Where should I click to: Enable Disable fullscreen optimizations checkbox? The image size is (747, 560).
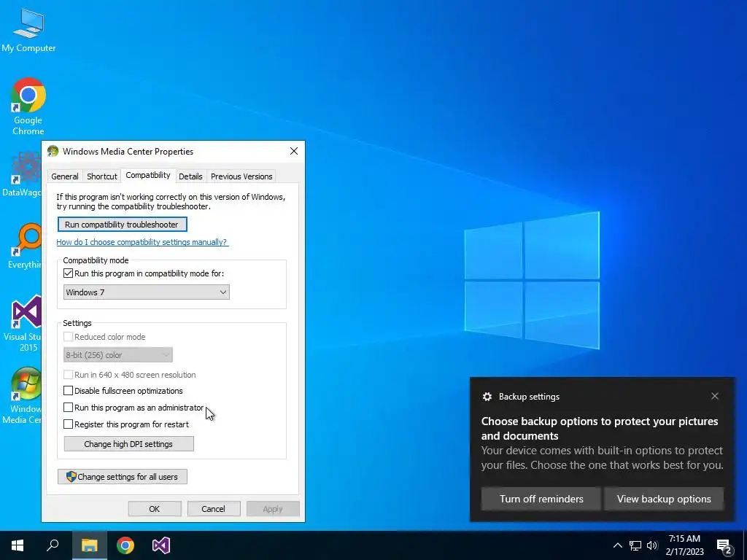click(68, 391)
